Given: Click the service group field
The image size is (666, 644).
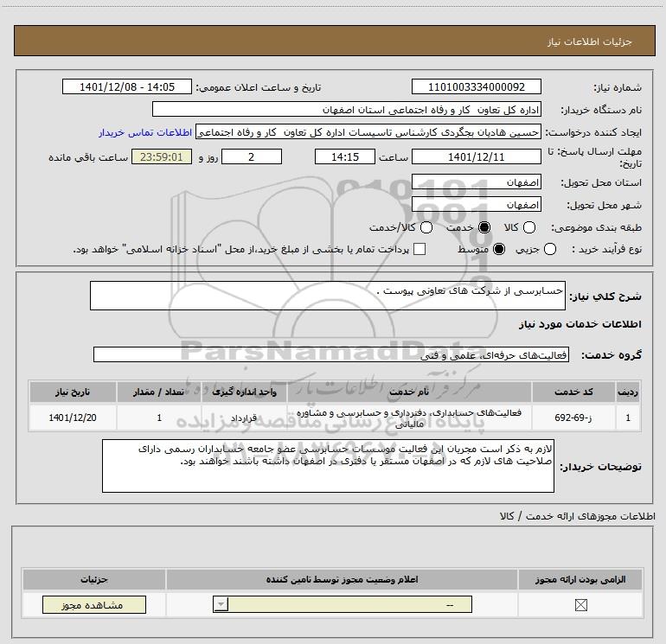Looking at the screenshot, I should click(x=331, y=354).
